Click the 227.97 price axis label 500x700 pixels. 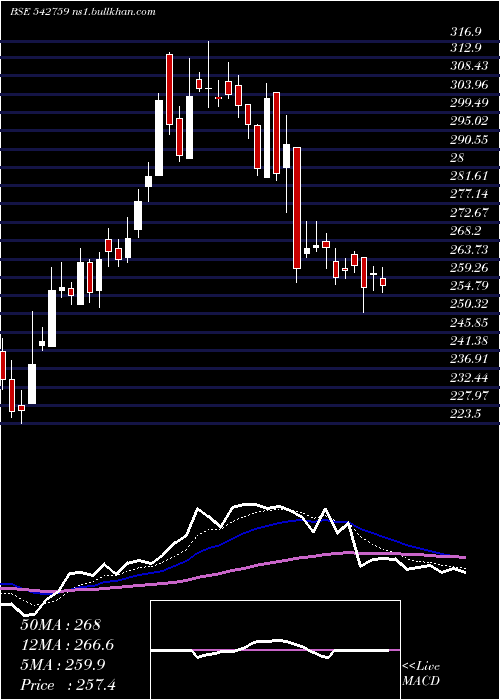click(469, 396)
